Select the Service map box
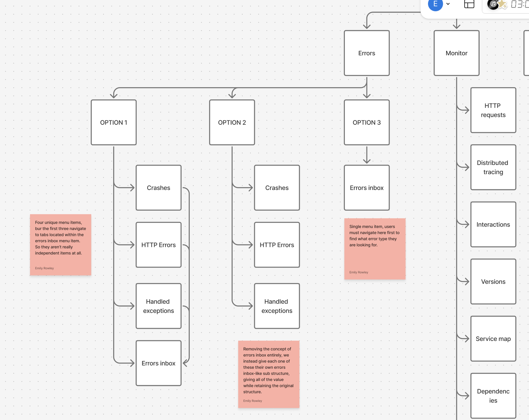529x420 pixels. coord(493,339)
